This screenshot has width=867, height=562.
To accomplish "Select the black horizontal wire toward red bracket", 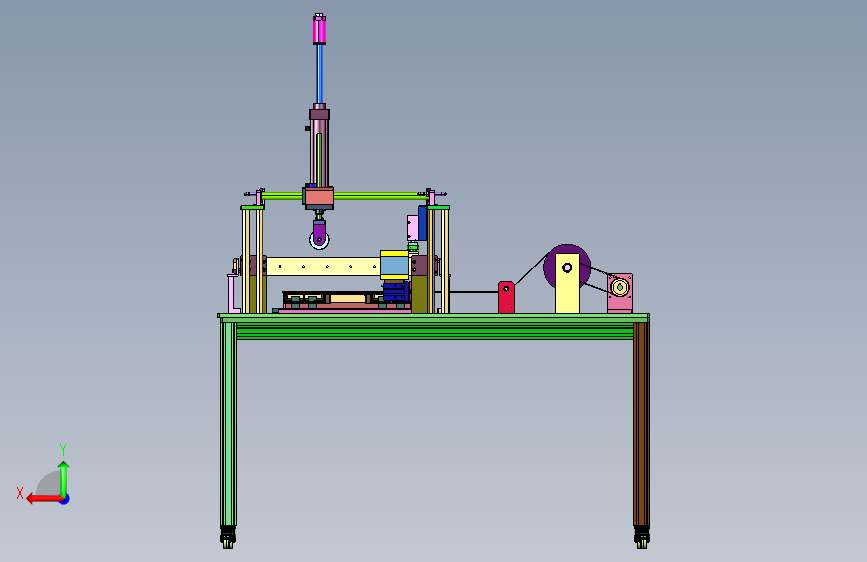I will click(x=474, y=292).
